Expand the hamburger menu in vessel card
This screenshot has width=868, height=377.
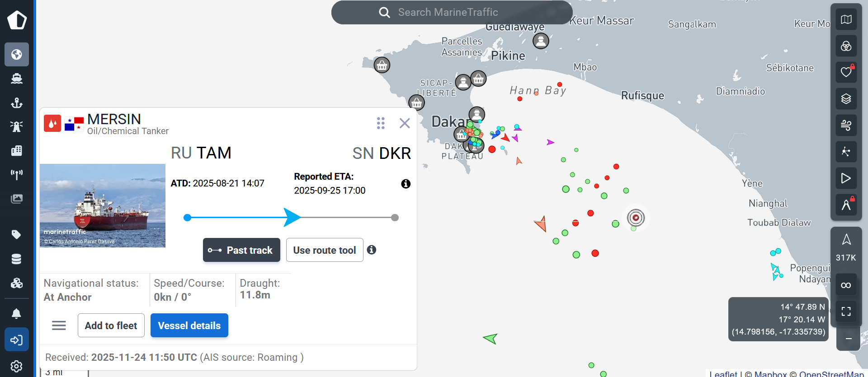[59, 326]
